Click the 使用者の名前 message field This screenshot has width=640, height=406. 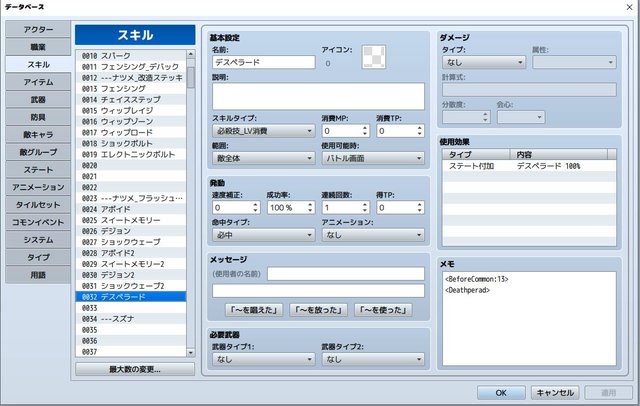[x=346, y=274]
